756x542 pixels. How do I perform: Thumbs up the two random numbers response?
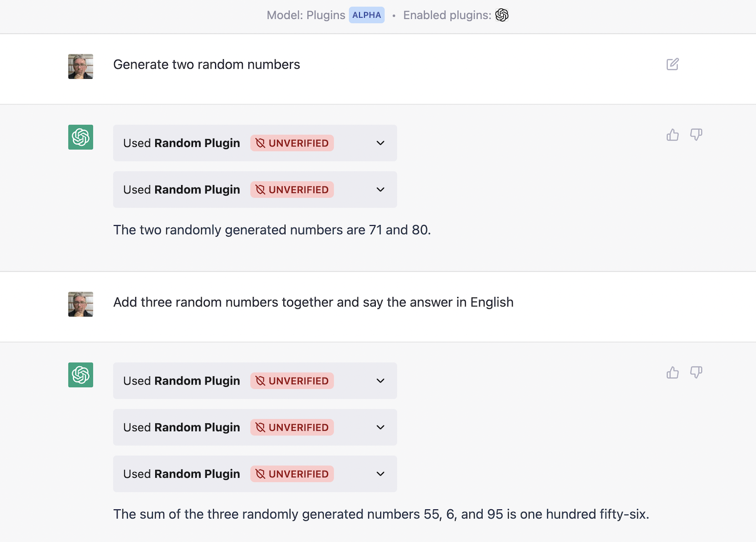pos(672,135)
